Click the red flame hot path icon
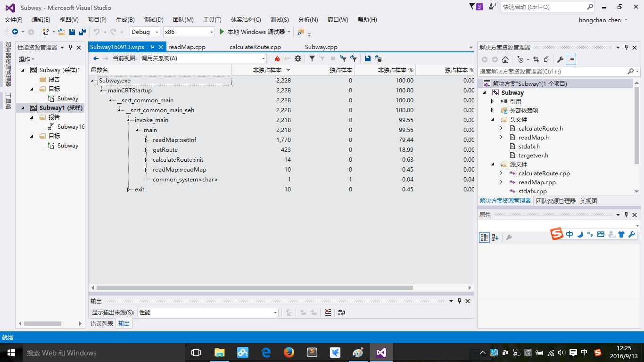The image size is (644, 362). [277, 58]
